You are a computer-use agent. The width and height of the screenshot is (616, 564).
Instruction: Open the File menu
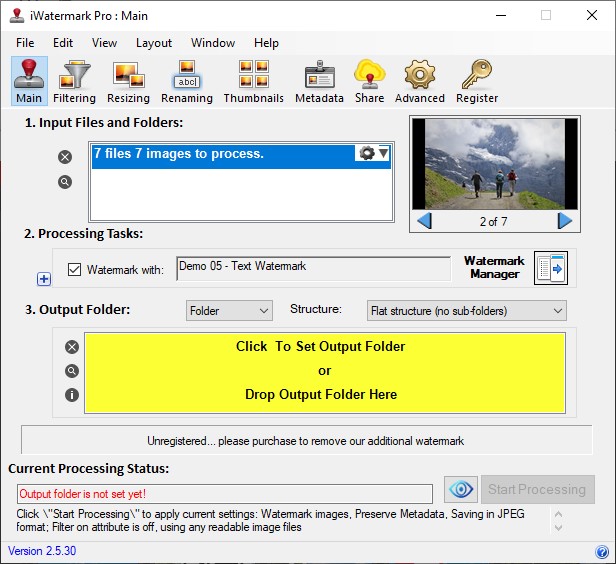(x=25, y=42)
